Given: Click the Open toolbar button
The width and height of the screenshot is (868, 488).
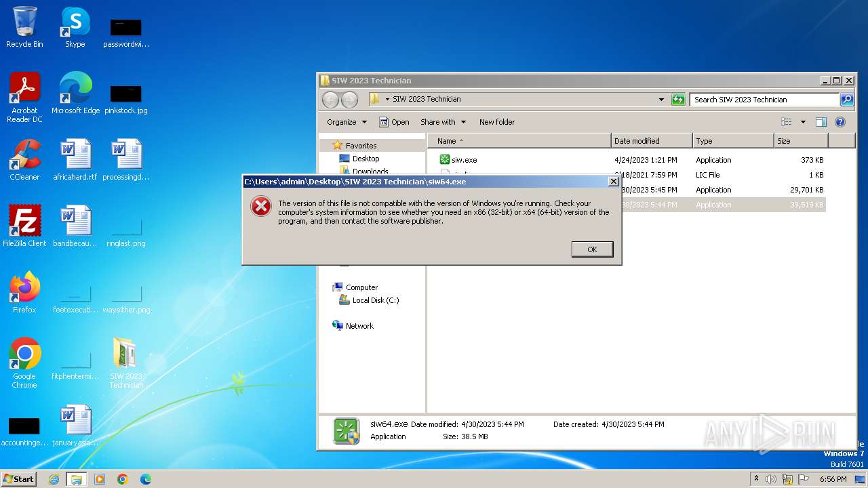Looking at the screenshot, I should [x=394, y=122].
